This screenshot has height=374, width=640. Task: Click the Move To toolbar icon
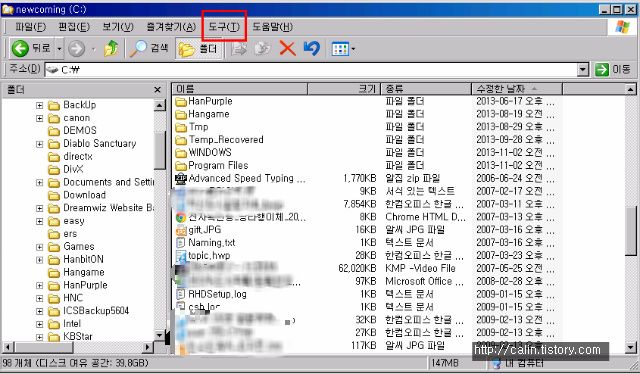click(x=239, y=49)
